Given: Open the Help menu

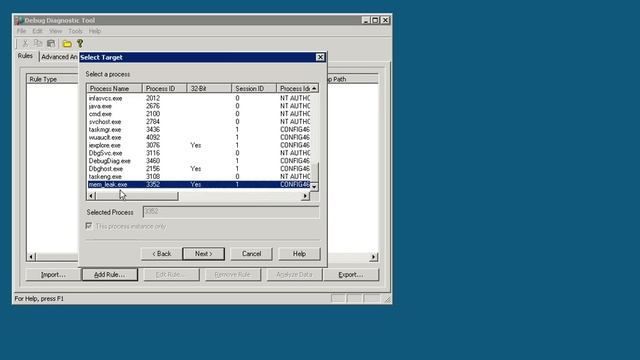Looking at the screenshot, I should pyautogui.click(x=95, y=31).
